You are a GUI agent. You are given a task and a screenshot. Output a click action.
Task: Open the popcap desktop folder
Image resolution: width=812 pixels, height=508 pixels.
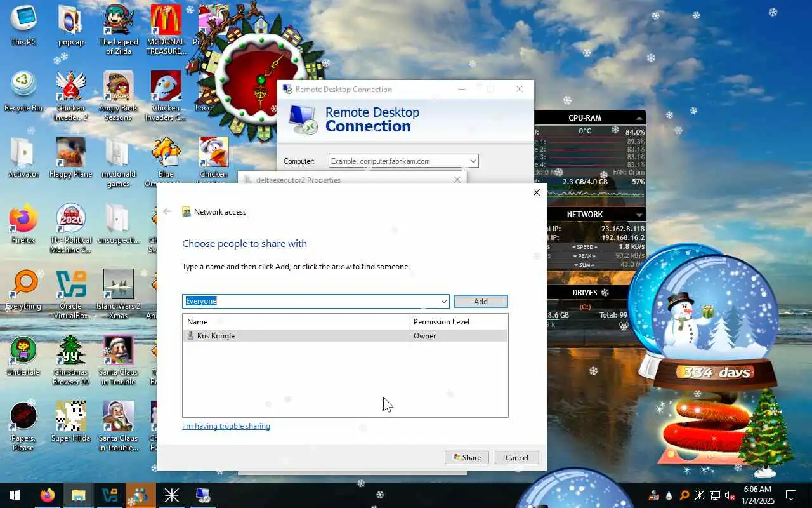[x=71, y=25]
